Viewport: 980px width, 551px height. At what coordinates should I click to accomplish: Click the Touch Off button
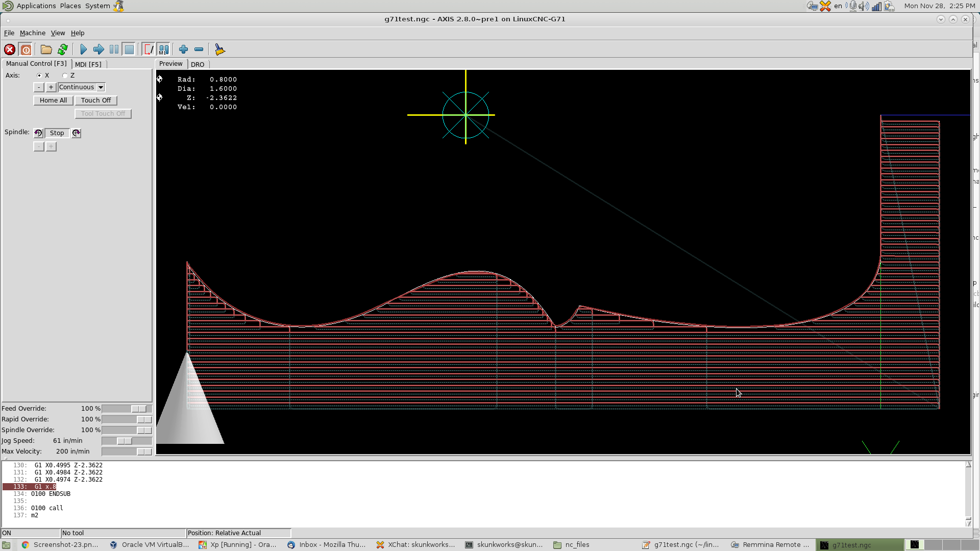96,101
